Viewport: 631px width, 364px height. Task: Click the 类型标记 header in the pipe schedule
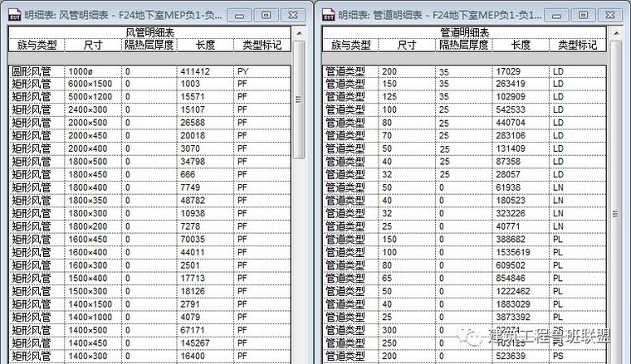pos(578,45)
